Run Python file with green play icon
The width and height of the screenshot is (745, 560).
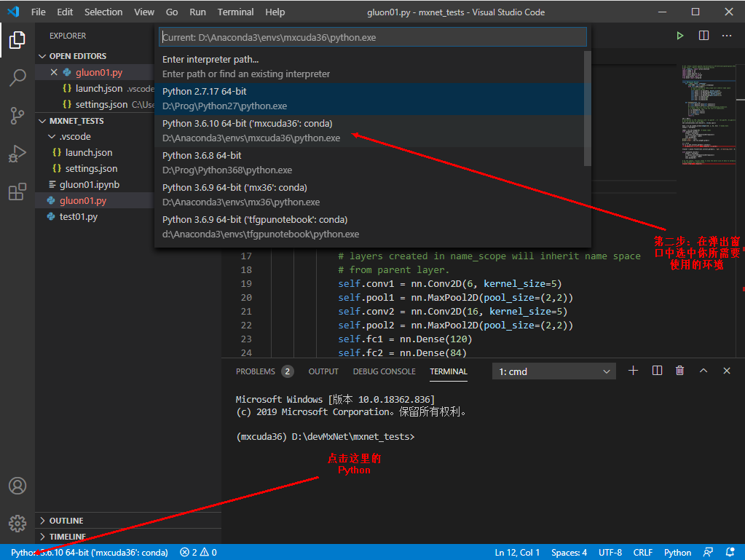click(680, 36)
